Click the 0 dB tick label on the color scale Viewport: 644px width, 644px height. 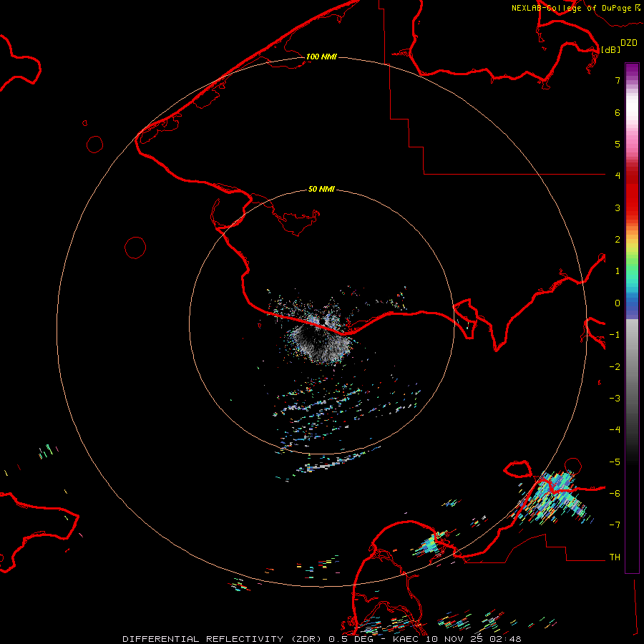pos(618,303)
